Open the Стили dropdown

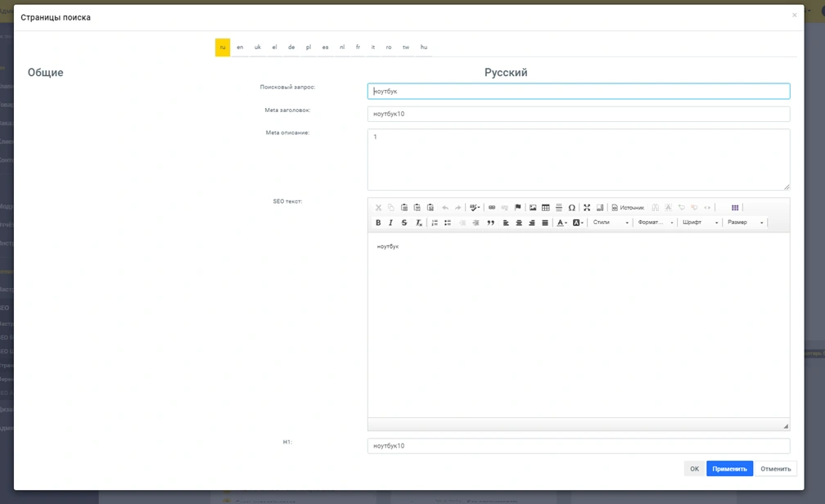tap(611, 223)
